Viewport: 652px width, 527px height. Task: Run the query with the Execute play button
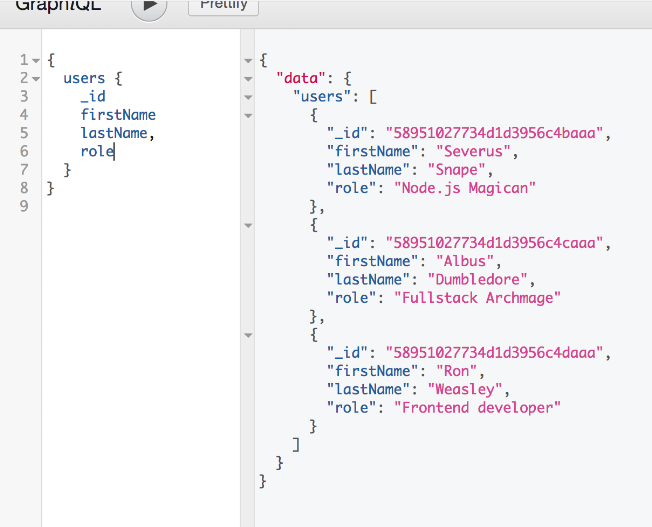point(150,5)
